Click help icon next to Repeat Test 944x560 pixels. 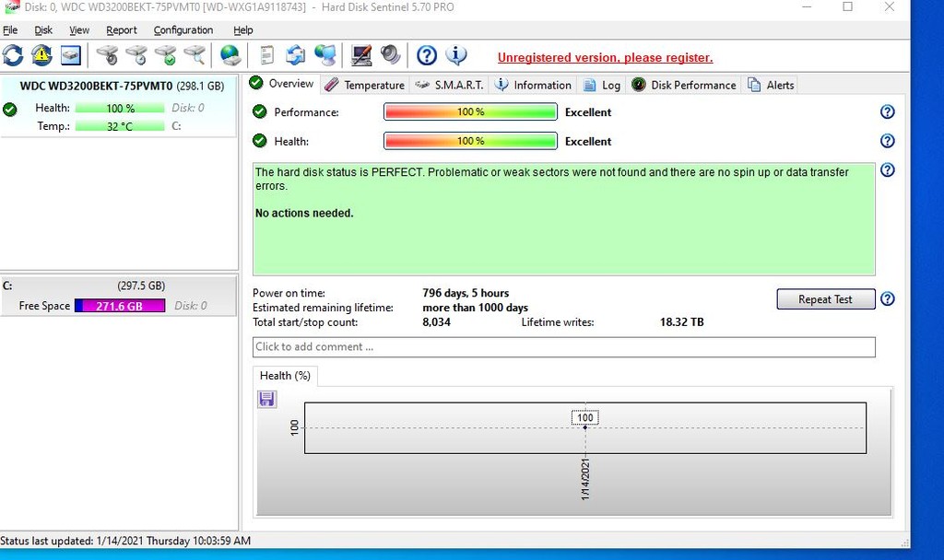[x=888, y=299]
